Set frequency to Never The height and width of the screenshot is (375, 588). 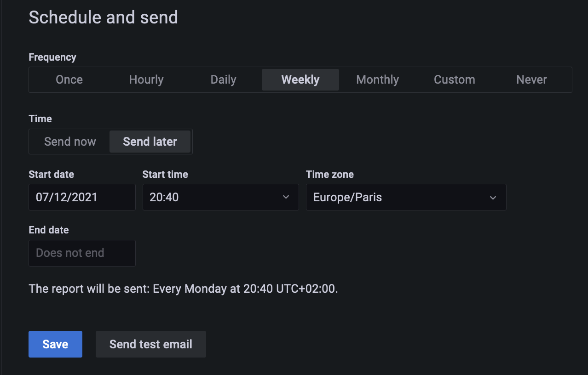click(531, 80)
